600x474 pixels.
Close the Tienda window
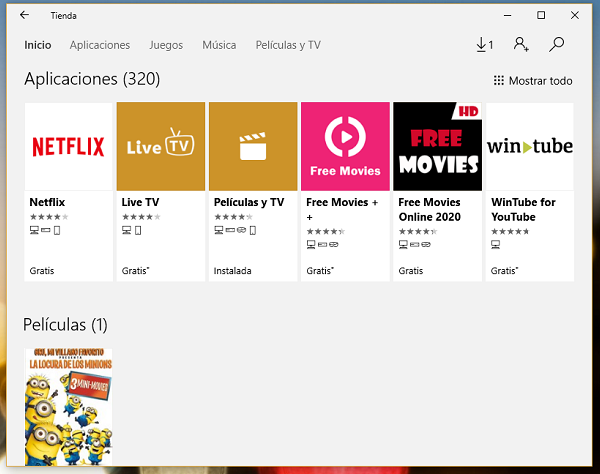point(575,15)
